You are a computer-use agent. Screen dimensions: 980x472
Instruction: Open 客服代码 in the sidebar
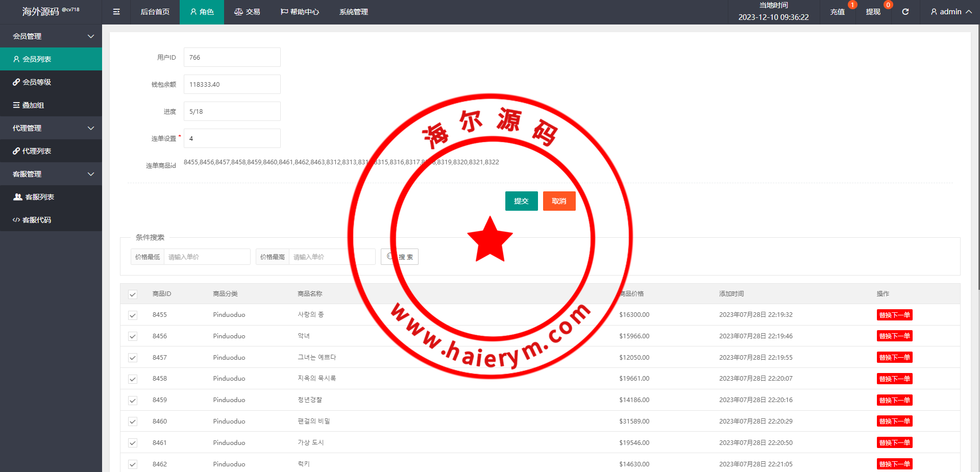(37, 220)
